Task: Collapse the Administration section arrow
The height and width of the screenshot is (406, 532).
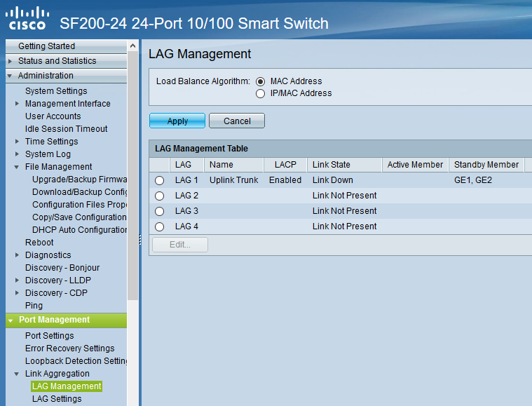Action: click(10, 76)
